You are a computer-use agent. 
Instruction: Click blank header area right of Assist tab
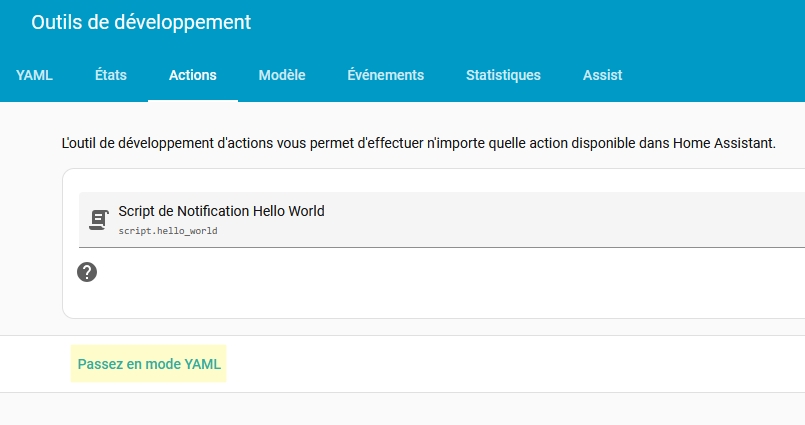click(x=720, y=75)
